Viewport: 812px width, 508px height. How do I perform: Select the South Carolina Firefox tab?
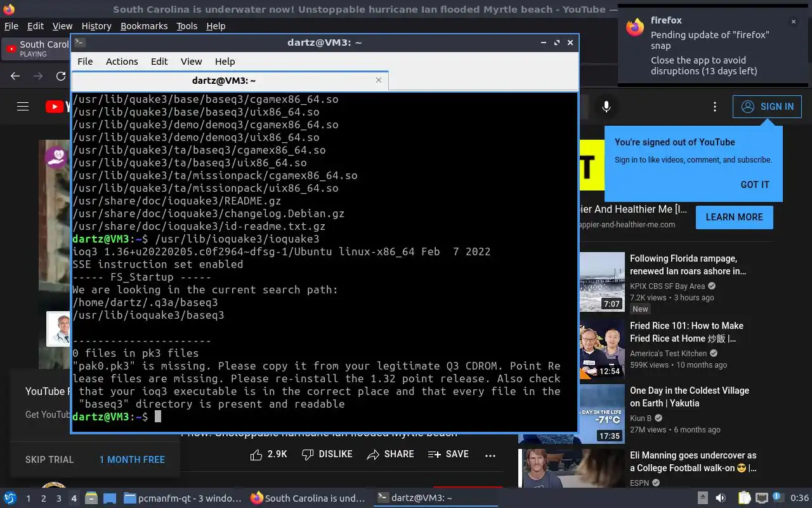tap(36, 49)
